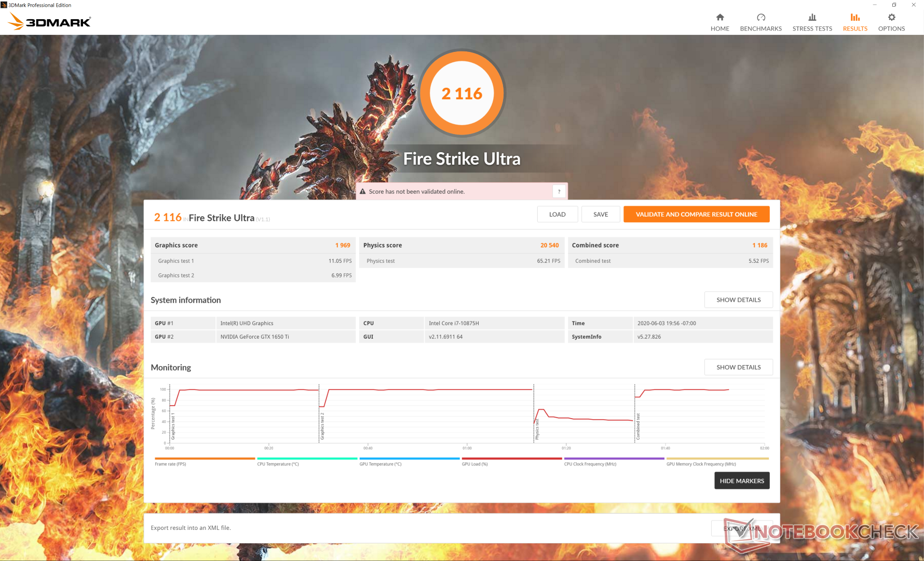
Task: Click the GPU #1 label
Action: pos(164,323)
